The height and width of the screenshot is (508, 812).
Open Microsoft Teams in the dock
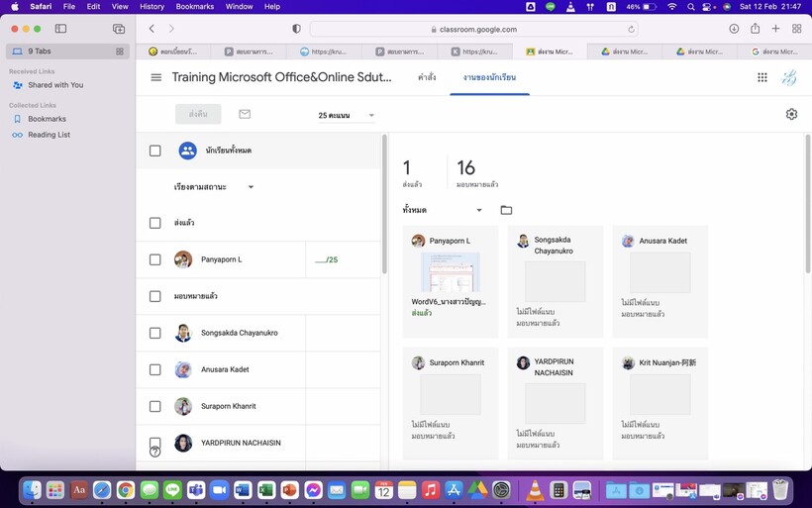tap(196, 490)
